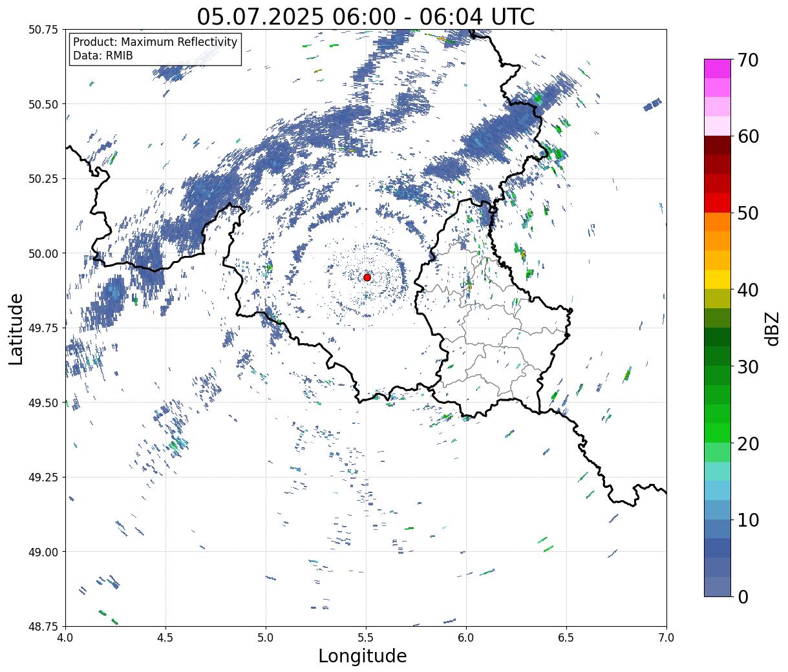Image resolution: width=788 pixels, height=672 pixels.
Task: Click the colorbar tick label 60
Action: pyautogui.click(x=748, y=136)
